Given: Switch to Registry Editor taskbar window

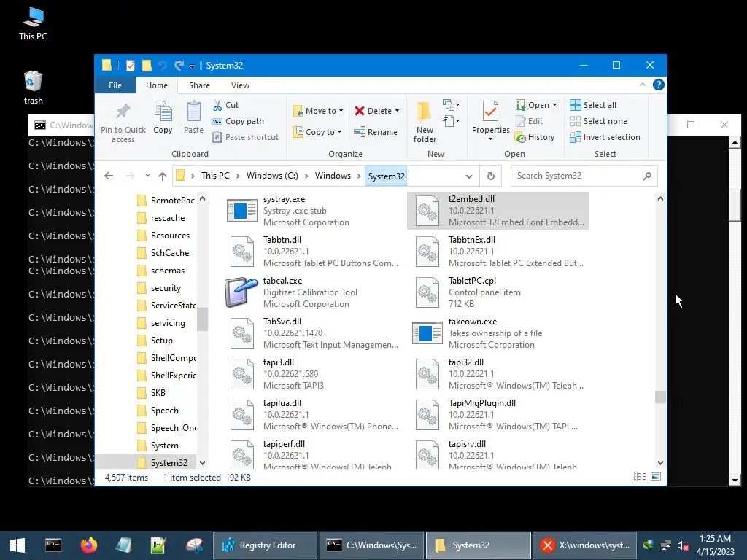Looking at the screenshot, I should [265, 545].
